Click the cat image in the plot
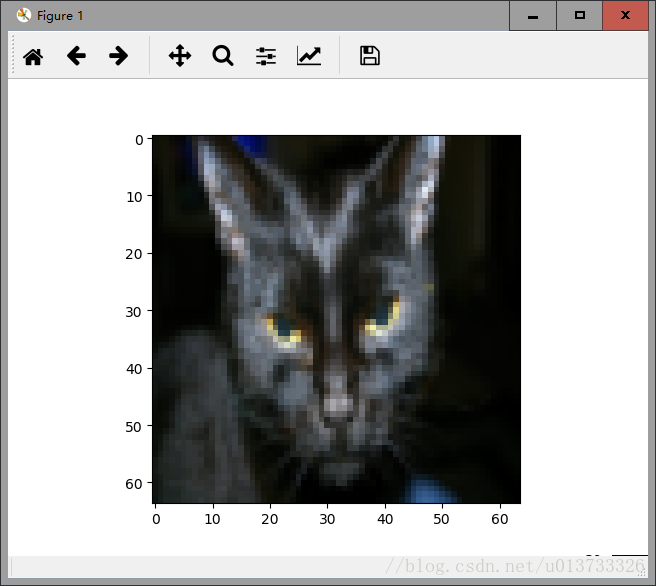 tap(337, 319)
